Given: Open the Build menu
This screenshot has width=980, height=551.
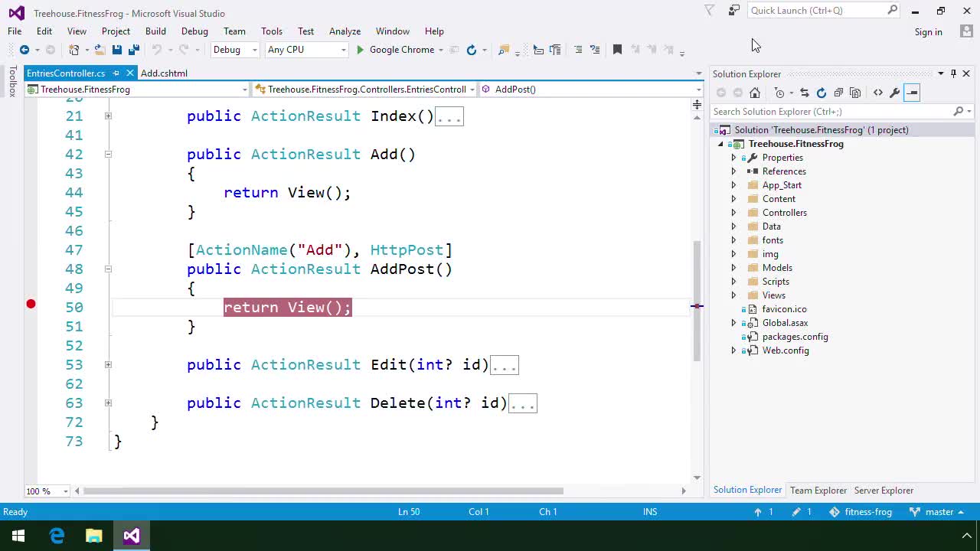Looking at the screenshot, I should [155, 31].
